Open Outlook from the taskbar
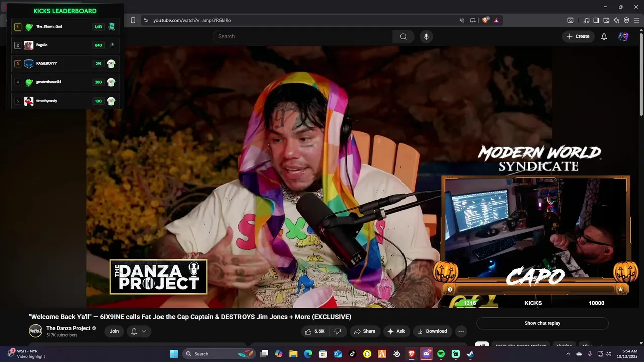 tap(338, 354)
